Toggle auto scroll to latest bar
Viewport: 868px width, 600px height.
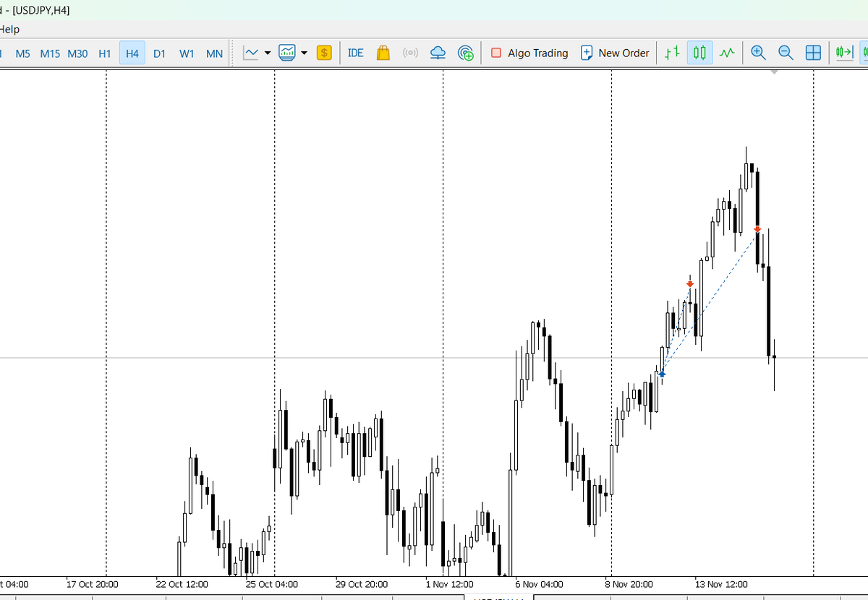843,53
